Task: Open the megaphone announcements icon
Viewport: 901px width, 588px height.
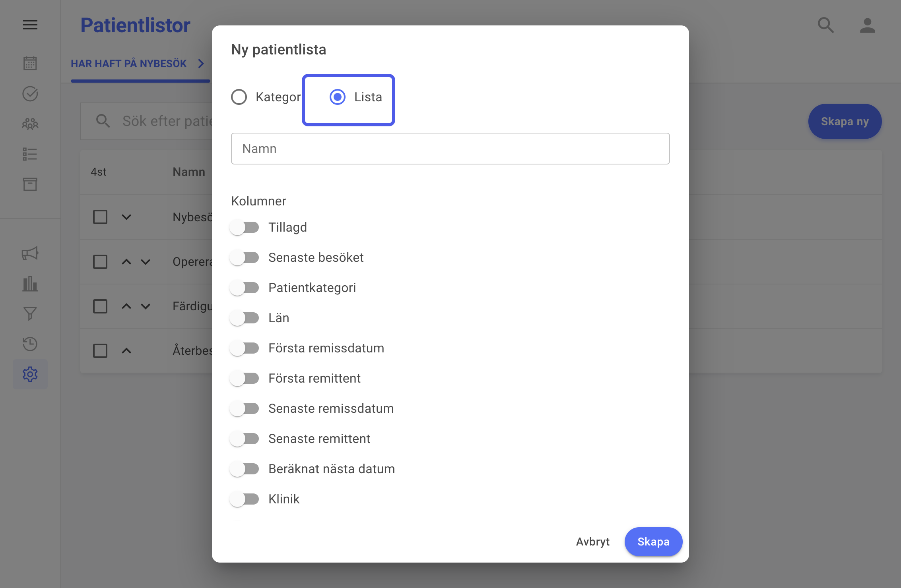Action: [30, 253]
